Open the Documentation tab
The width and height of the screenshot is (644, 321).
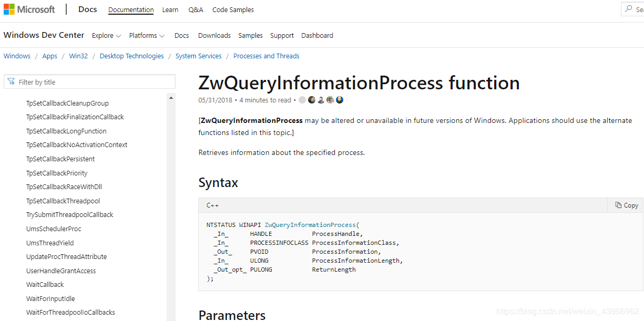(131, 9)
